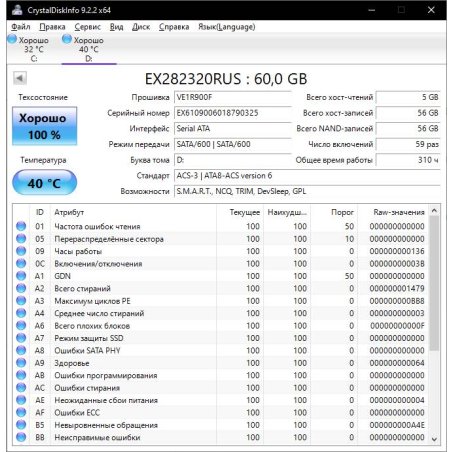Click the SATA/600 transfer mode field
This screenshot has height=452, width=452.
click(x=233, y=144)
